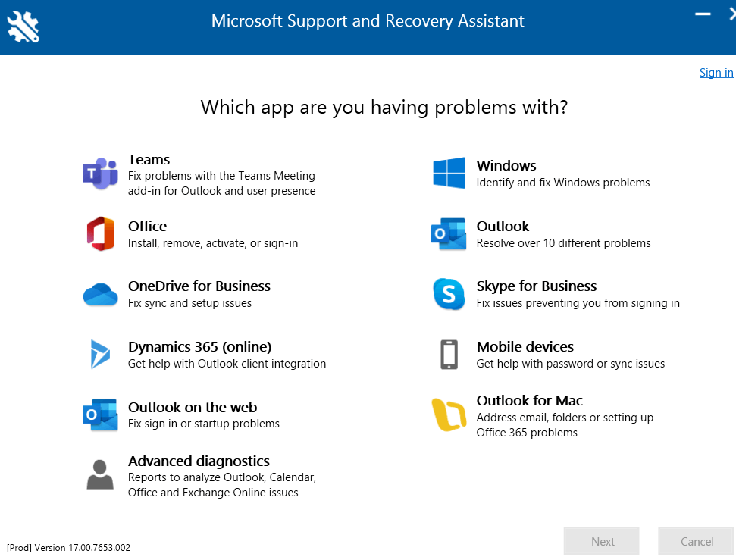Minimize the Support and Recovery Assistant window
736x560 pixels.
coord(703,14)
